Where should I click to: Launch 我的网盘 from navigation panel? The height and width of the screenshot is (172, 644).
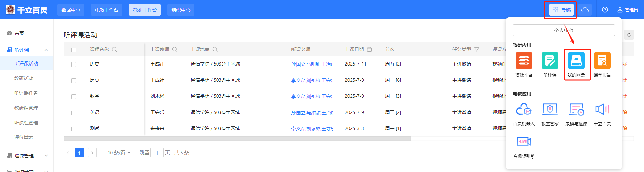pos(576,61)
